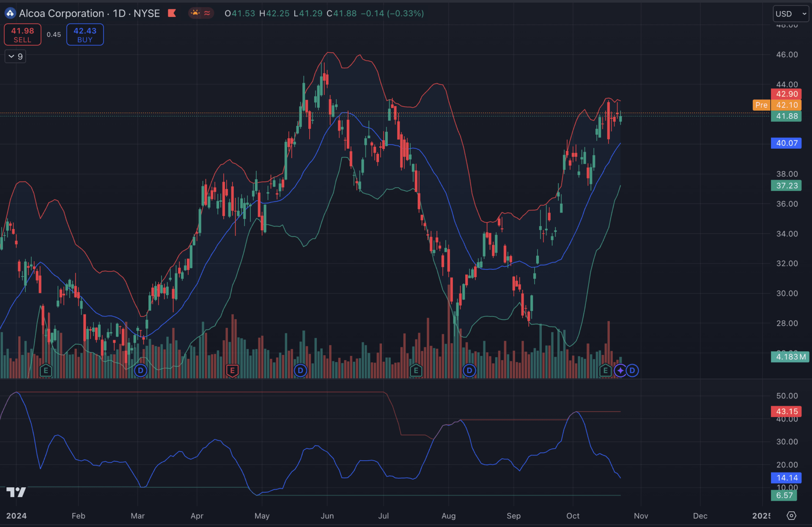The image size is (812, 527).
Task: Click the red flag icon beside NYSE
Action: [172, 13]
